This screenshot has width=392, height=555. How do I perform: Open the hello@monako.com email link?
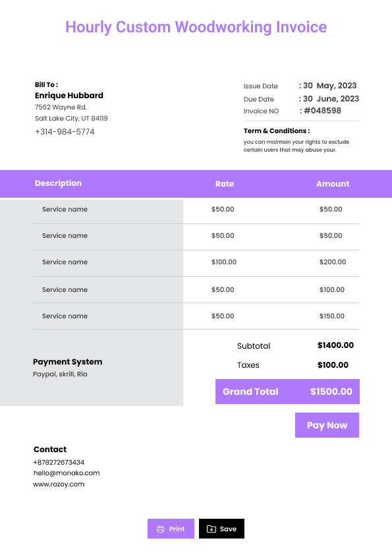(67, 473)
